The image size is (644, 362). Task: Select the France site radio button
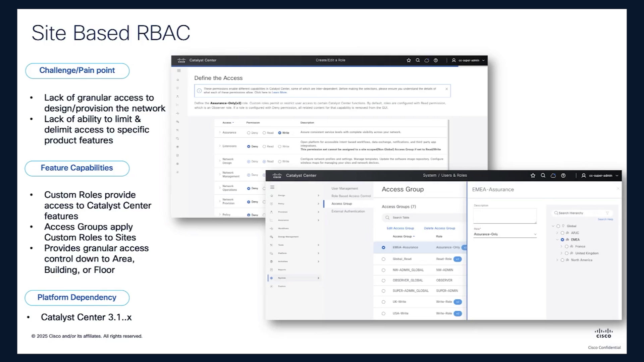click(x=567, y=247)
